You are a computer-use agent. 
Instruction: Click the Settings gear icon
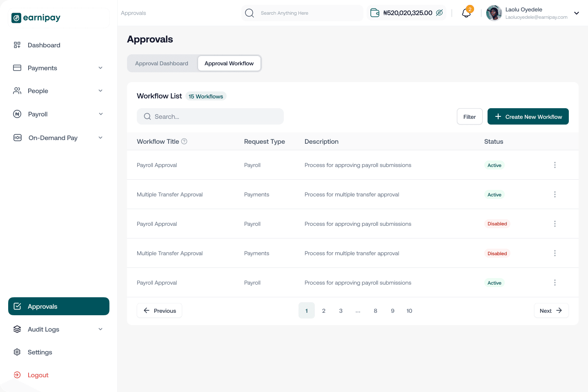(x=17, y=352)
